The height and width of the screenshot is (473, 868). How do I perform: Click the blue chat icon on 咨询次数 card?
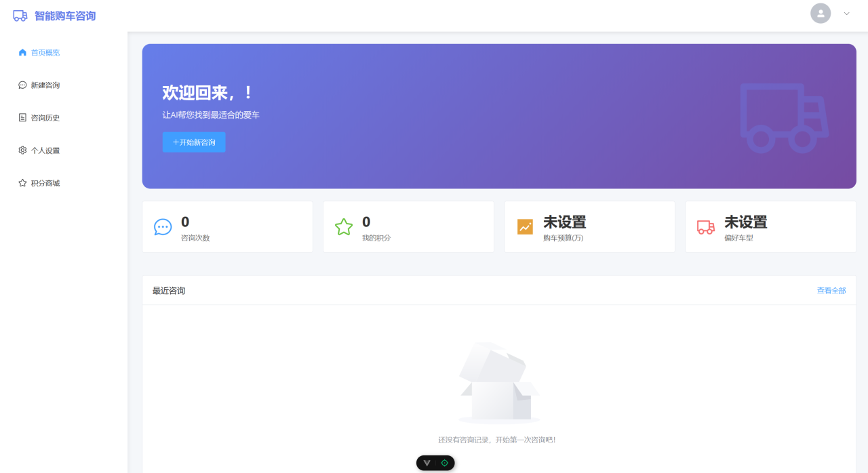163,227
